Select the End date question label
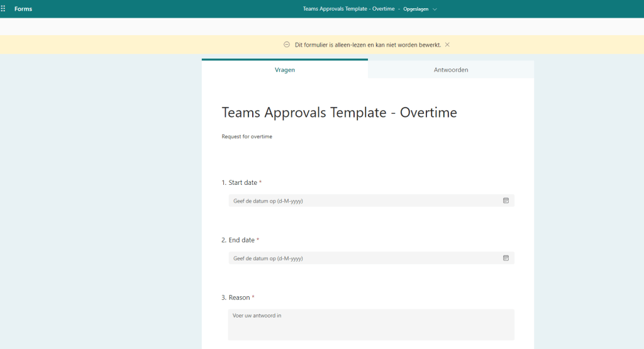Image resolution: width=644 pixels, height=349 pixels. (241, 240)
